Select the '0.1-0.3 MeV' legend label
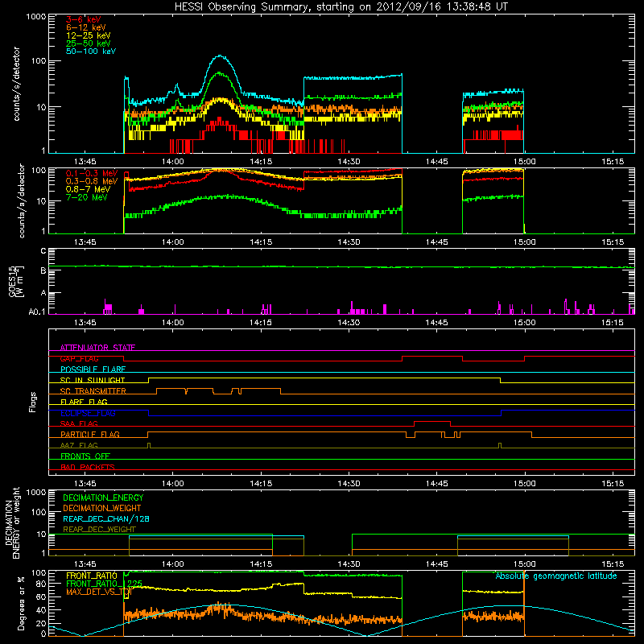The image size is (644, 644). 92,173
